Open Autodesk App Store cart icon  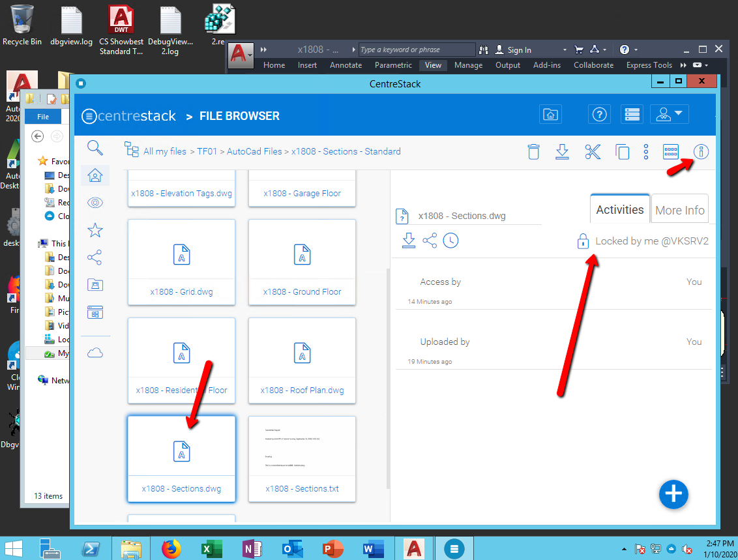pyautogui.click(x=580, y=50)
